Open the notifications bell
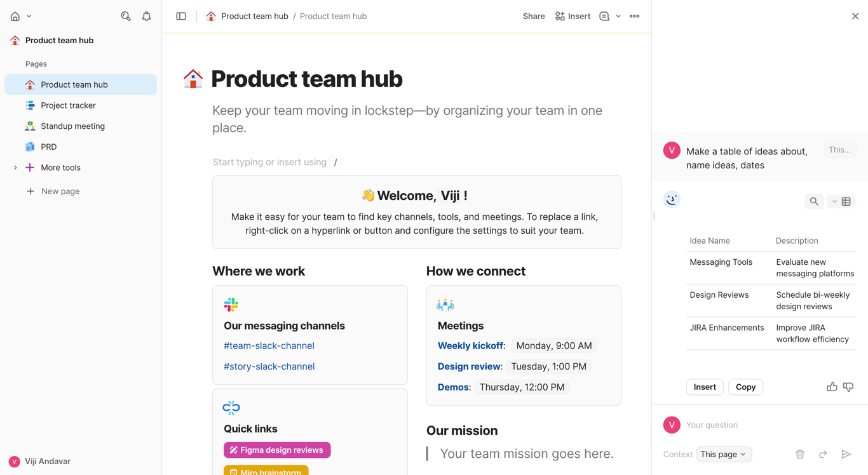Viewport: 868px width, 475px height. (x=147, y=17)
